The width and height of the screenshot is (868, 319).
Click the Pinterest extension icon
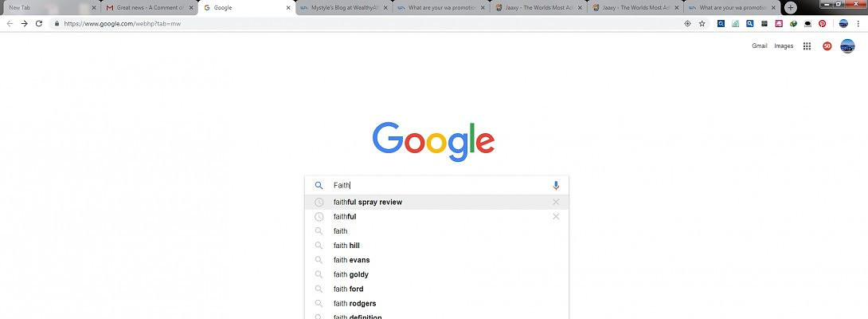823,24
